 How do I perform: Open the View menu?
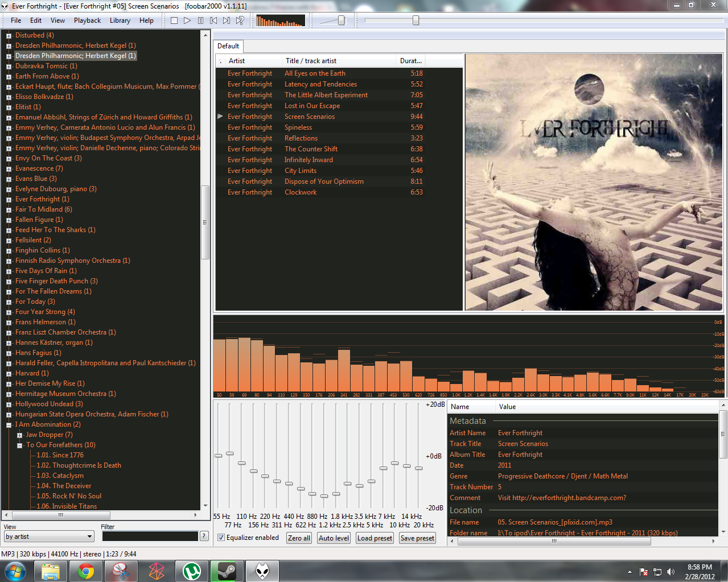tap(57, 20)
